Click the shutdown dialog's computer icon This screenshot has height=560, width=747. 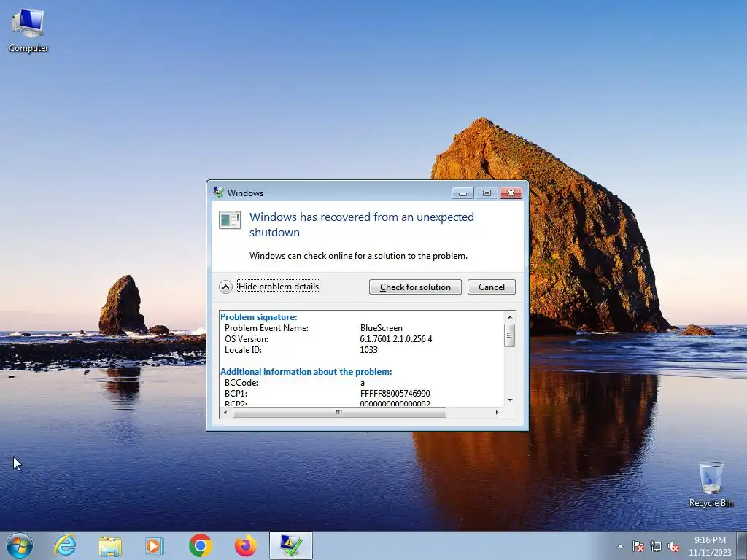point(230,220)
